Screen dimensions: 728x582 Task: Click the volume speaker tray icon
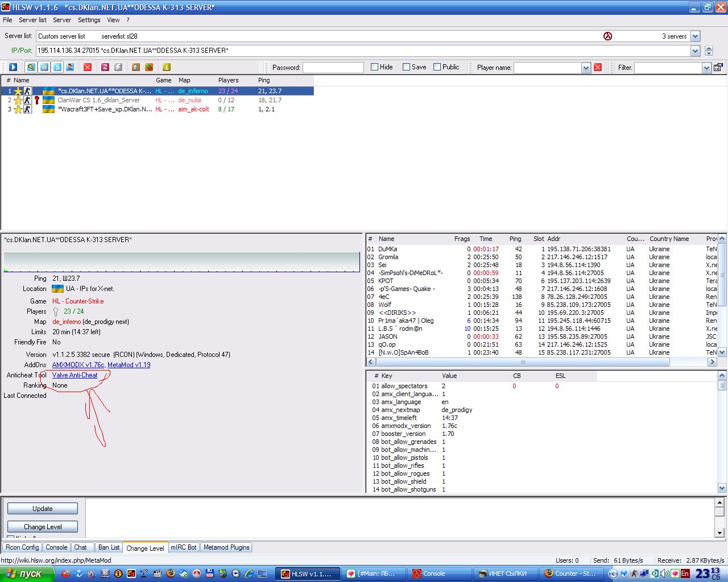coord(664,573)
